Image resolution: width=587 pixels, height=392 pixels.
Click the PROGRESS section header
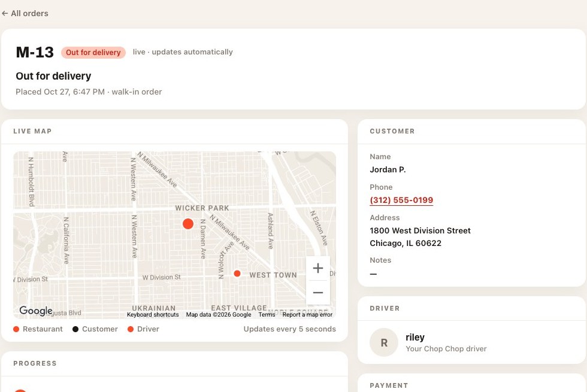tap(35, 363)
